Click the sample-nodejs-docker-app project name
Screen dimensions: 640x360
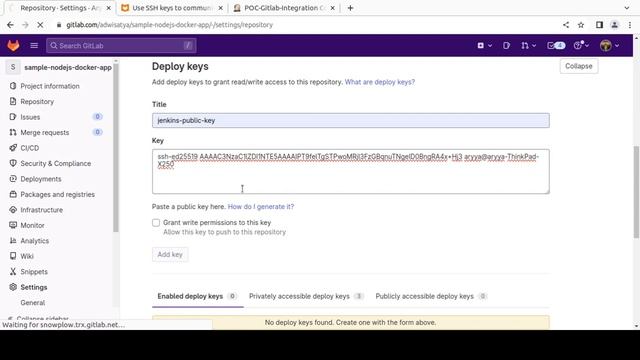coord(68,67)
